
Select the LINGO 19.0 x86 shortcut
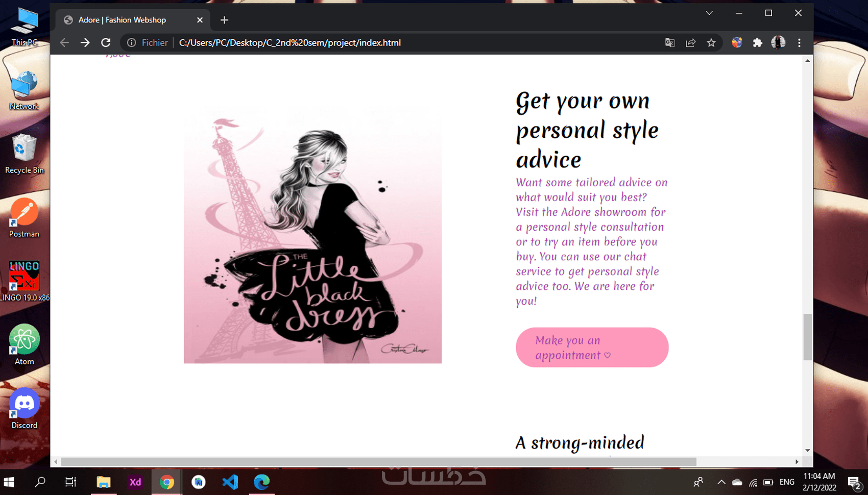tap(24, 282)
